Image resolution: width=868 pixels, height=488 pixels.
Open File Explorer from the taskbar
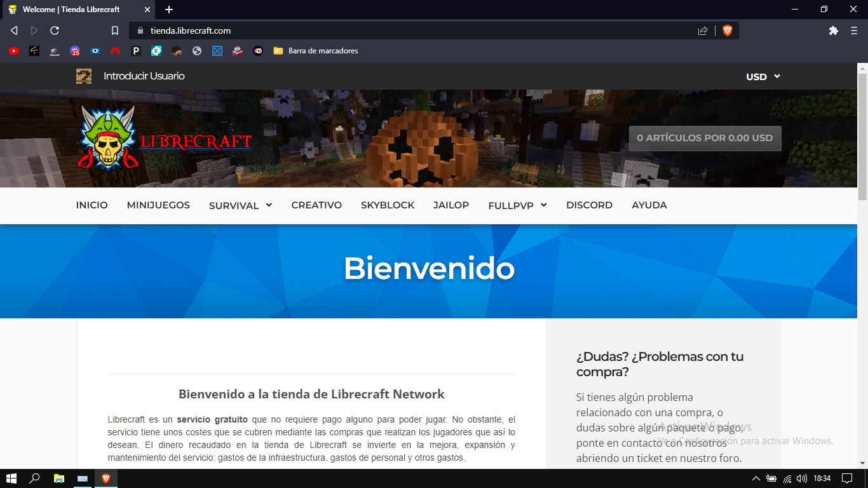[x=59, y=478]
